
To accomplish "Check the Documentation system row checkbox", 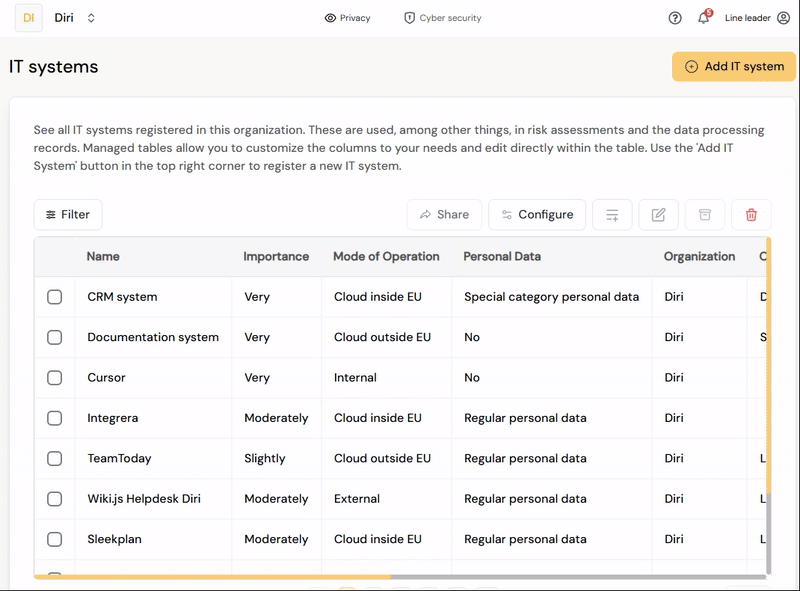I will (x=55, y=337).
